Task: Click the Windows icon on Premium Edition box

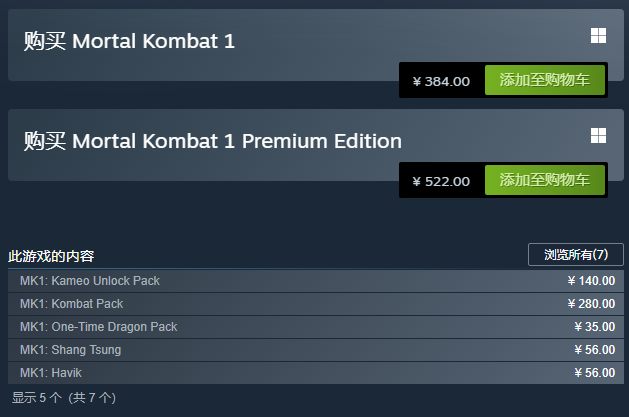Action: 598,136
